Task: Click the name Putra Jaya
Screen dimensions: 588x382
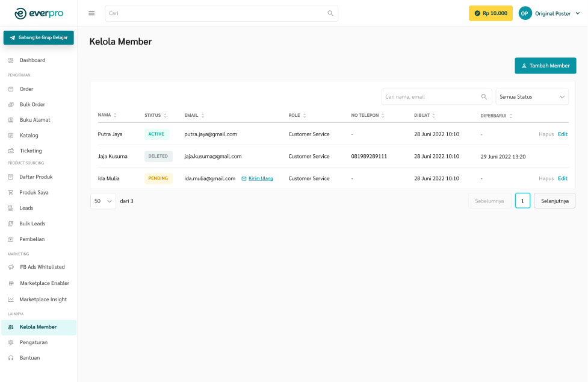Action: (x=110, y=134)
